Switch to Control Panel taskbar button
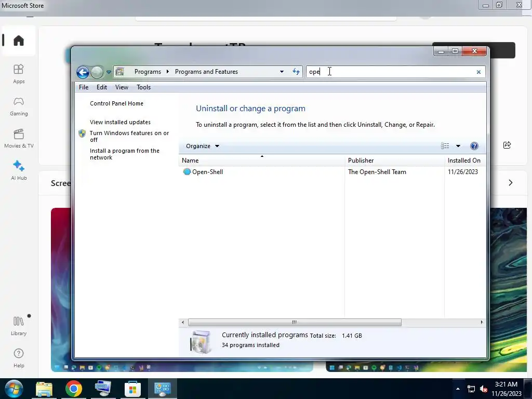This screenshot has height=399, width=532. pos(162,389)
